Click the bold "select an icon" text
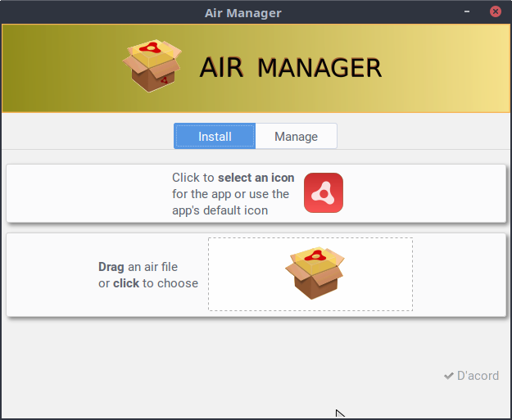Viewport: 512px width, 420px height. click(x=256, y=178)
